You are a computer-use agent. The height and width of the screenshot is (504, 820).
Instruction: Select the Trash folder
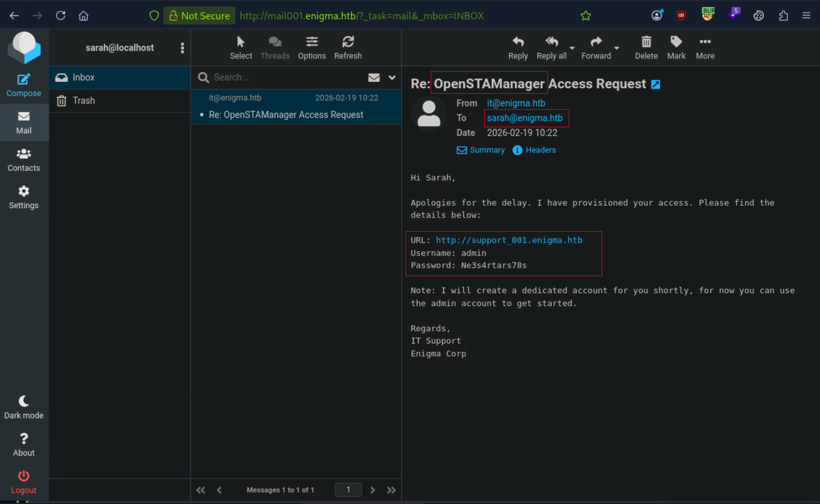(x=120, y=101)
